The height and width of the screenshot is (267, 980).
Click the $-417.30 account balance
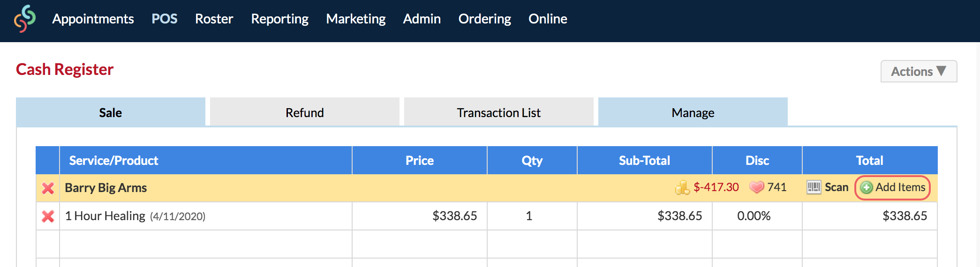(x=716, y=187)
